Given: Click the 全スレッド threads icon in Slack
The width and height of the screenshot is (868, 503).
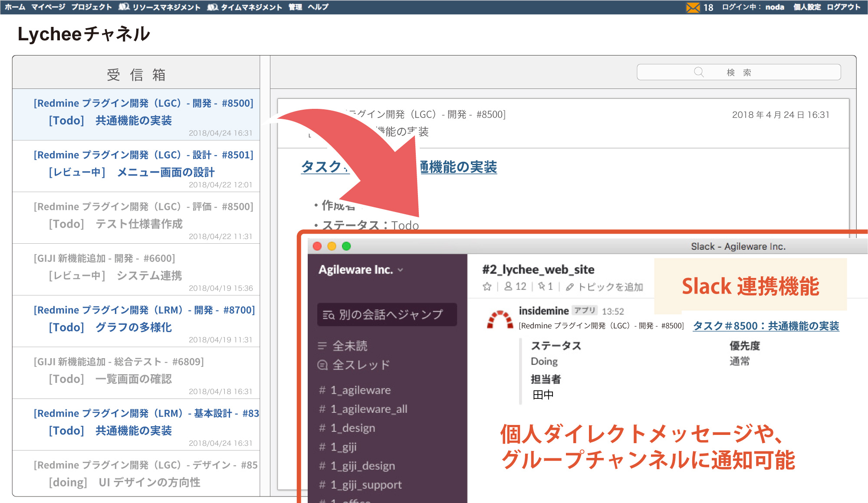Looking at the screenshot, I should [322, 365].
